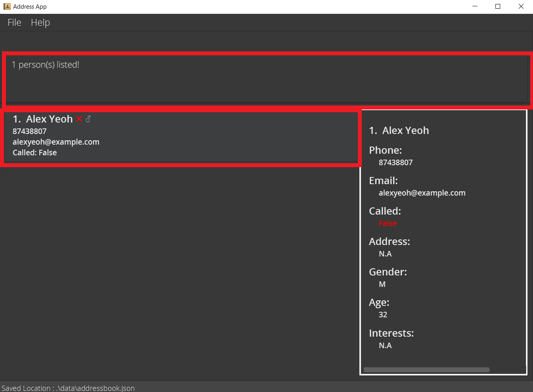This screenshot has width=533, height=392.
Task: Open the File menu
Action: coord(14,23)
